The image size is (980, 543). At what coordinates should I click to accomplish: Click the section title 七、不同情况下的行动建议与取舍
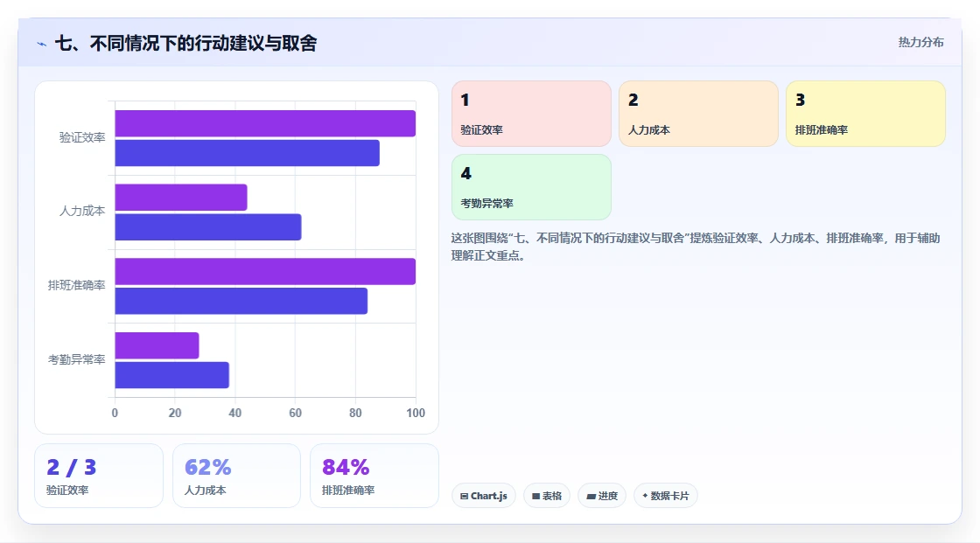(x=186, y=43)
